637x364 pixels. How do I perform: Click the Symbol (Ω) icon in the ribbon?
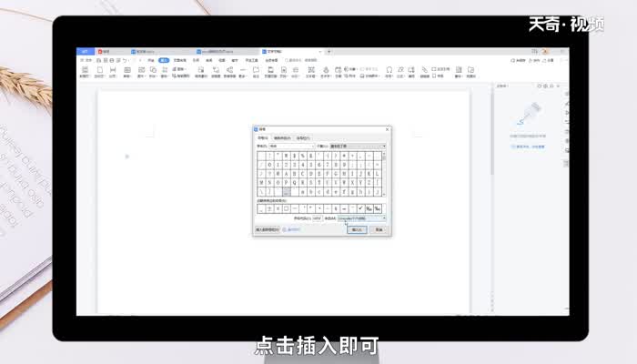389,71
